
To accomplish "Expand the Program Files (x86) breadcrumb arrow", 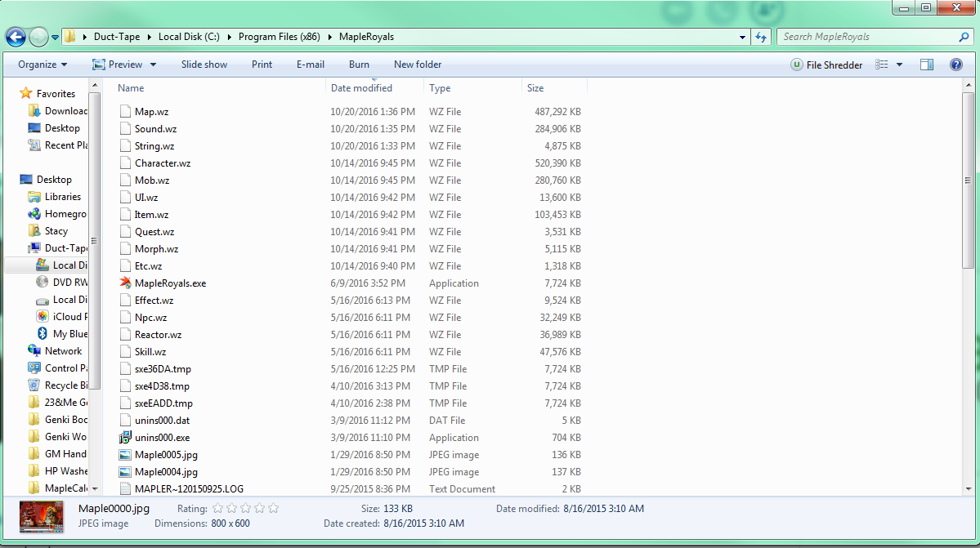I will [329, 37].
